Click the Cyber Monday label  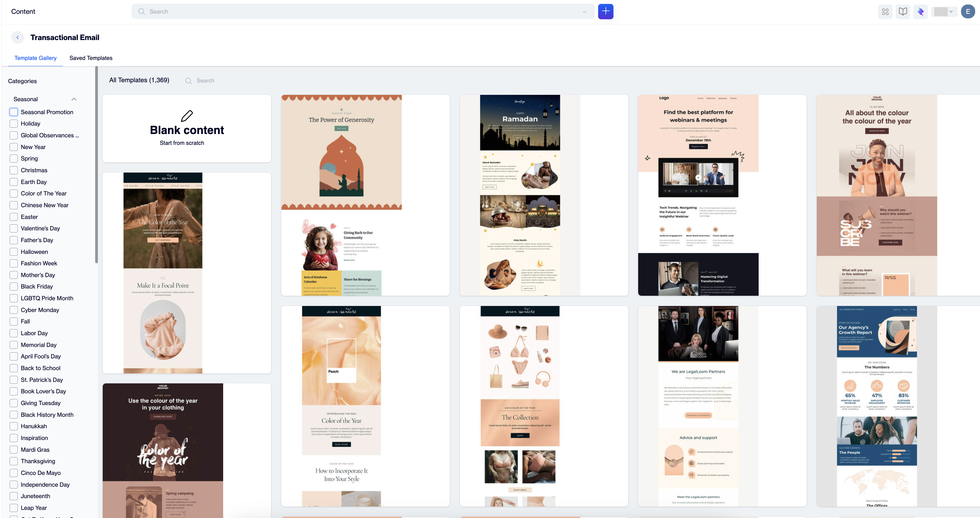pyautogui.click(x=40, y=310)
